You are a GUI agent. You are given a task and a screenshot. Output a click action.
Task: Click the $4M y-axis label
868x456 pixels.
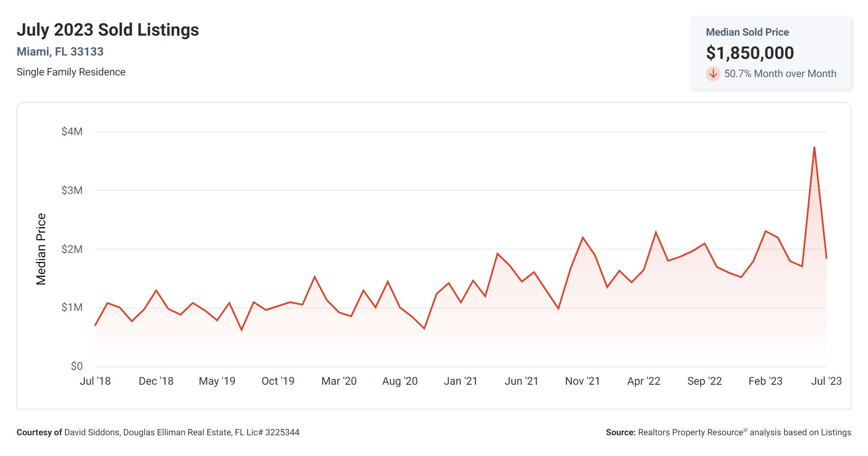(72, 132)
